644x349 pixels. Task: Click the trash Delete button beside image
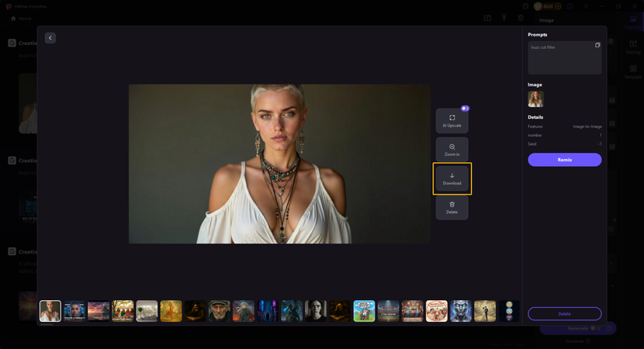click(452, 207)
